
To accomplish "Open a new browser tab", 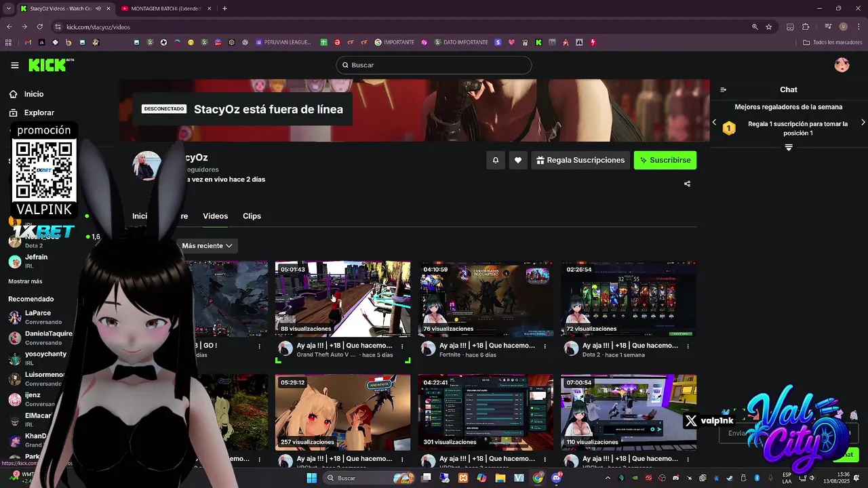I will 224,9.
